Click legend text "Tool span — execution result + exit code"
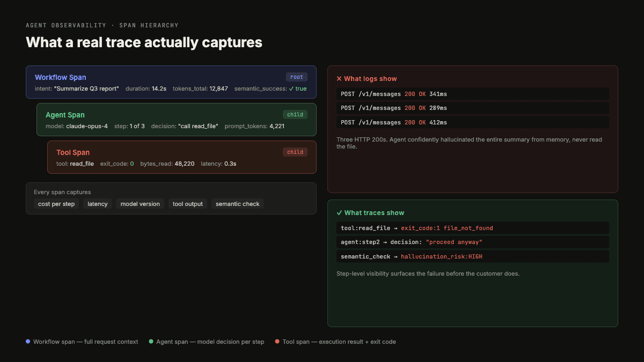The width and height of the screenshot is (644, 362). pos(339,342)
